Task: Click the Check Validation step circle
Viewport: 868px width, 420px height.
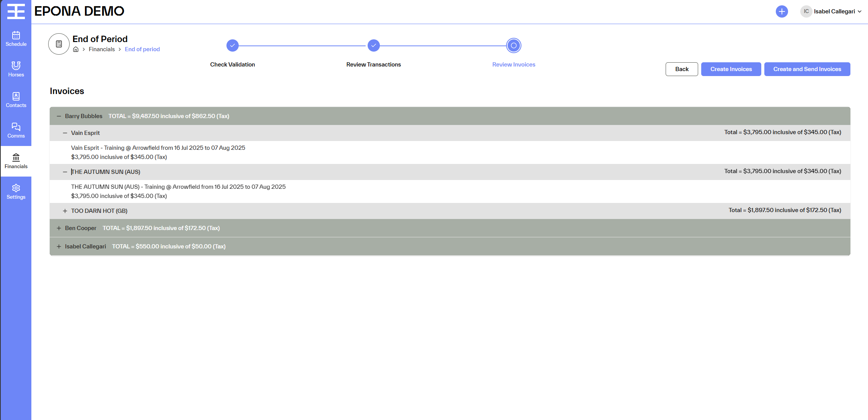Action: 233,45
